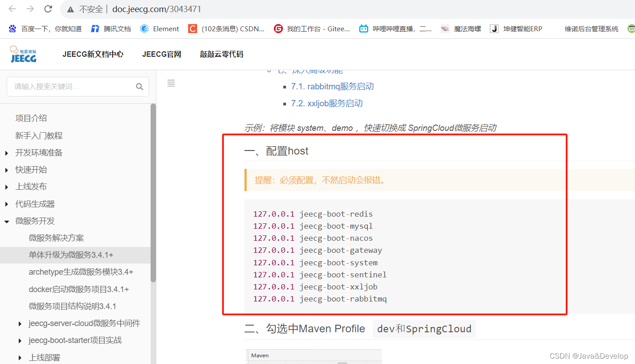
Task: Click the 示例：将模块 system、demo paragraph
Action: coord(370,128)
